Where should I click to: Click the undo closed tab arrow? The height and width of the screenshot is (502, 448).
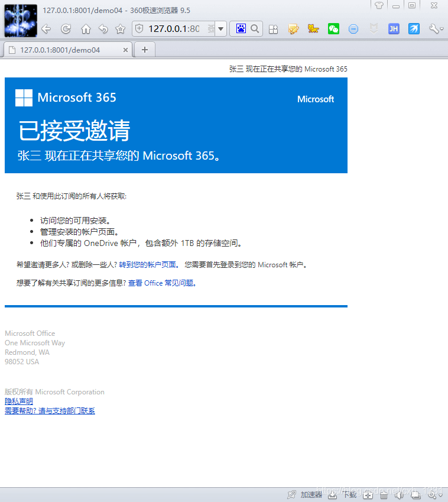103,29
